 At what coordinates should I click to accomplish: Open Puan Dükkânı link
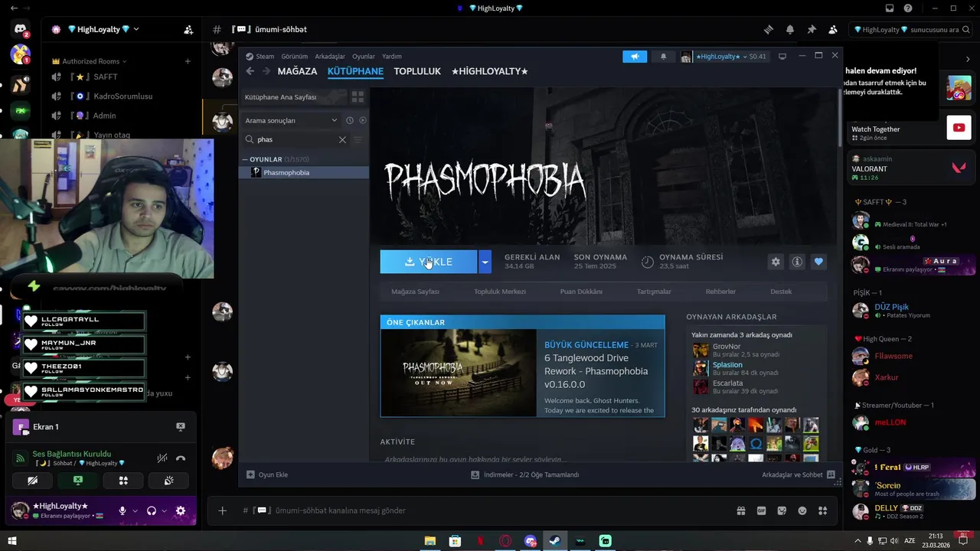(x=581, y=292)
